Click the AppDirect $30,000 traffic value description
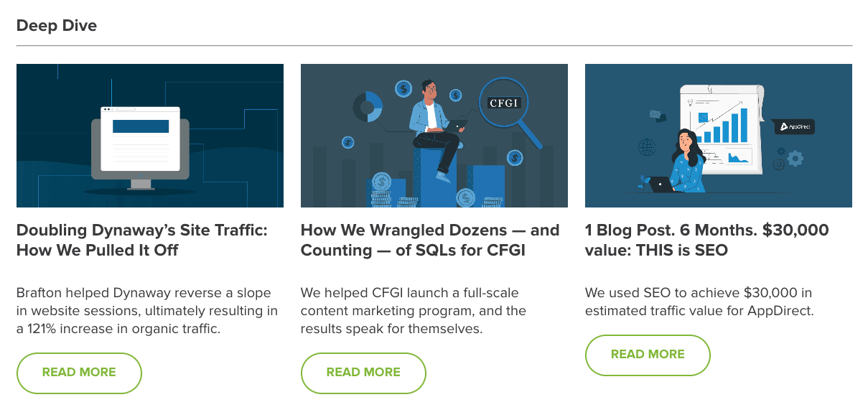The height and width of the screenshot is (420, 868). tap(699, 302)
